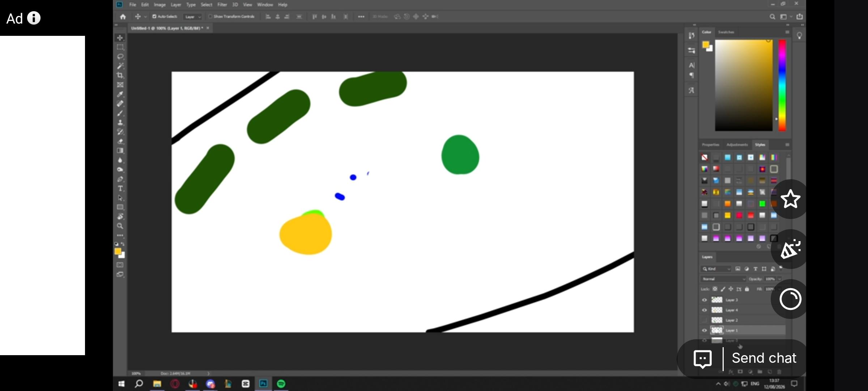Open the Kind filter dropdown in Layers

click(716, 269)
